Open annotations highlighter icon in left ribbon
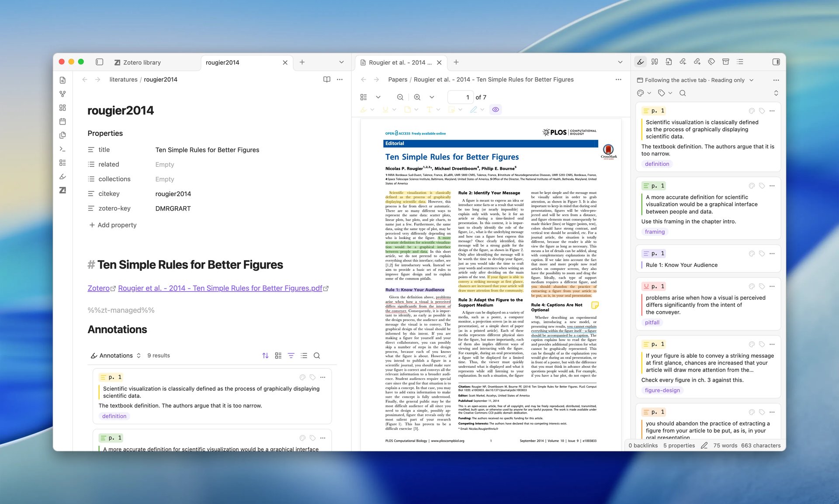 62,176
